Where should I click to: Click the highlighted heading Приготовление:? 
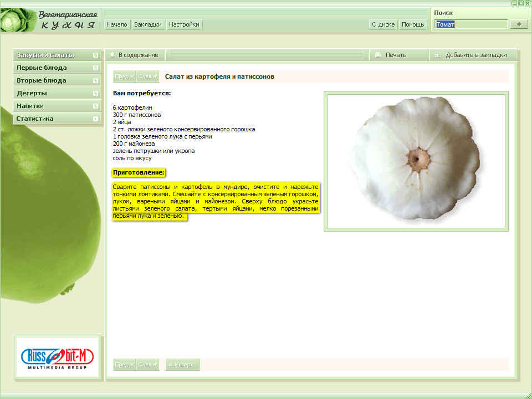(x=139, y=172)
